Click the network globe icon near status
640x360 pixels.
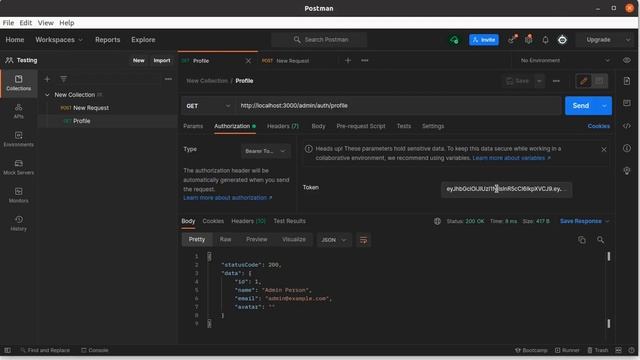pyautogui.click(x=437, y=221)
